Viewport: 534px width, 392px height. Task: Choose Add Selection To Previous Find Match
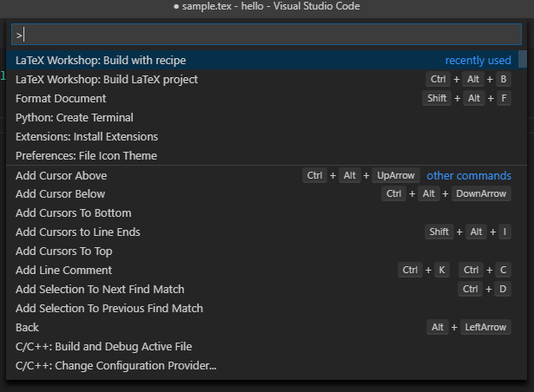click(109, 309)
